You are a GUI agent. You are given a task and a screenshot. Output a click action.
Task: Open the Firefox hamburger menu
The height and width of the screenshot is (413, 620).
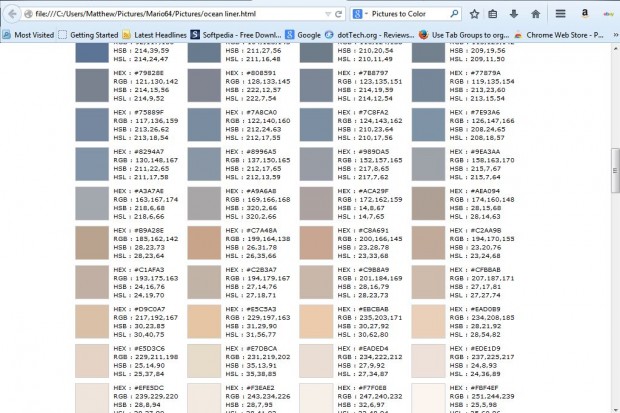pos(560,14)
